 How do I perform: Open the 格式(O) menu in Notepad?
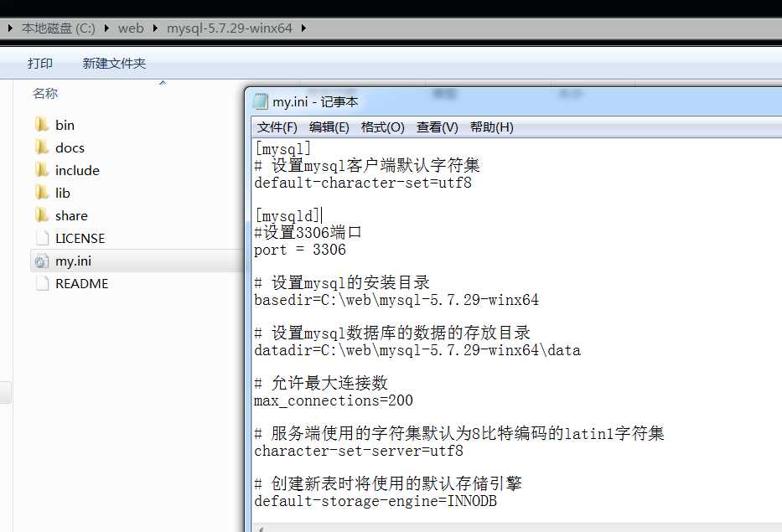point(382,127)
